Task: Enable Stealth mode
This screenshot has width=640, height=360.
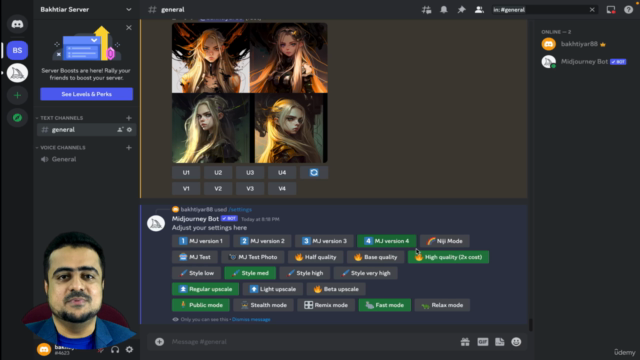Action: point(263,305)
